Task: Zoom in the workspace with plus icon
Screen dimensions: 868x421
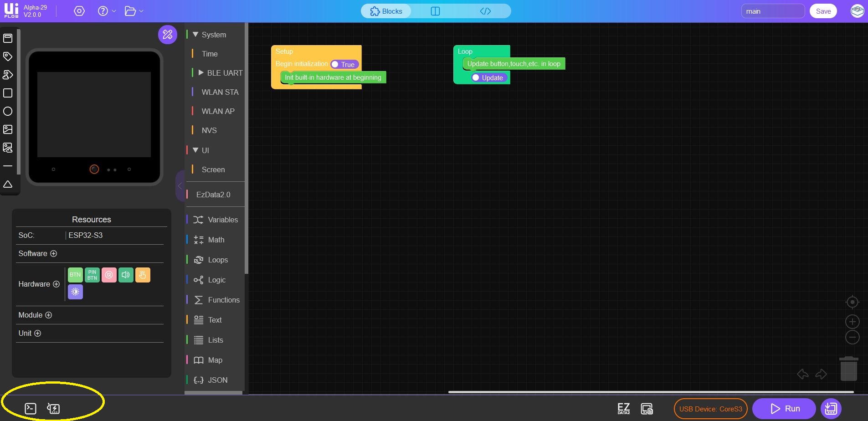Action: tap(852, 322)
